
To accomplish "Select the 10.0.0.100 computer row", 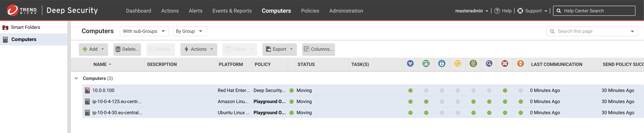I will [x=363, y=90].
